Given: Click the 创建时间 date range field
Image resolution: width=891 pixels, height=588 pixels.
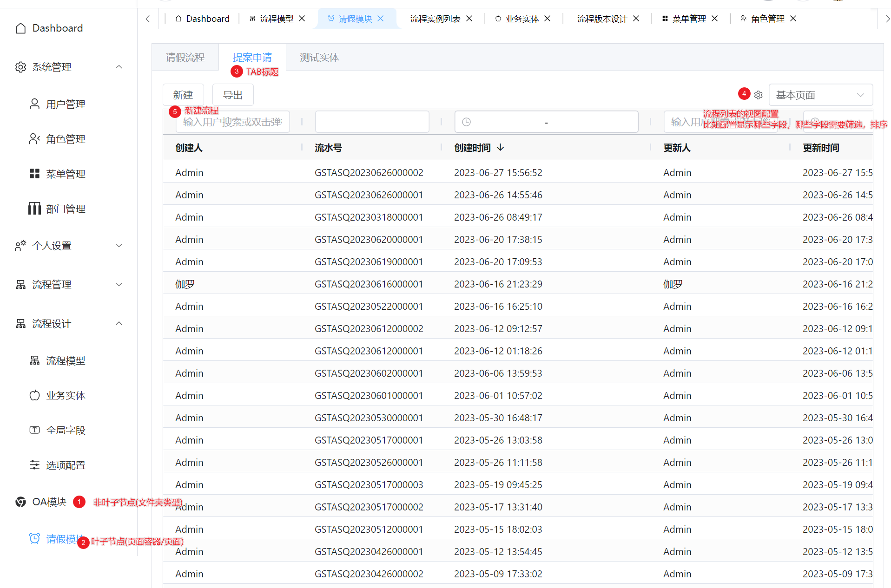Looking at the screenshot, I should 546,122.
